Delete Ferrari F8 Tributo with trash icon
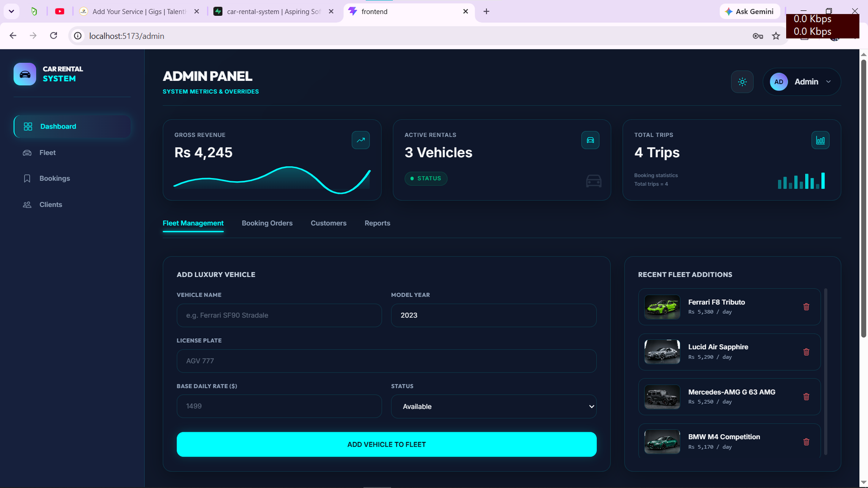Viewport: 868px width, 488px height. (806, 307)
